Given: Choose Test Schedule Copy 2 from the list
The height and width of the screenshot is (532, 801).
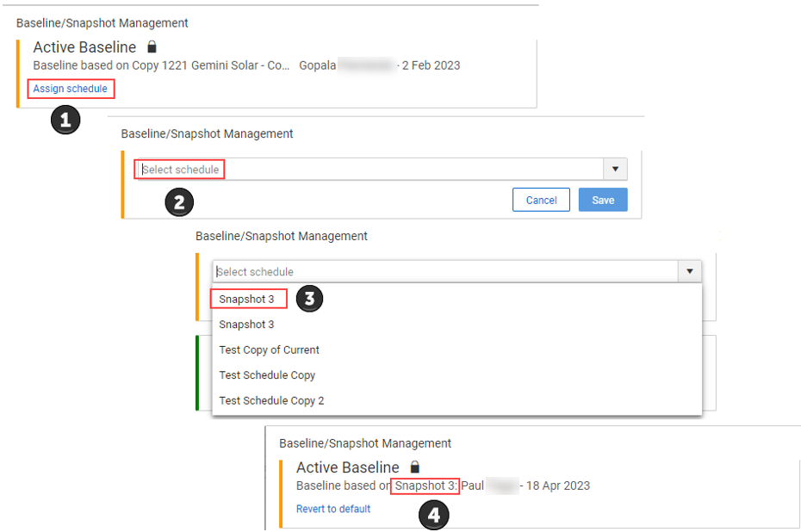Looking at the screenshot, I should click(272, 400).
